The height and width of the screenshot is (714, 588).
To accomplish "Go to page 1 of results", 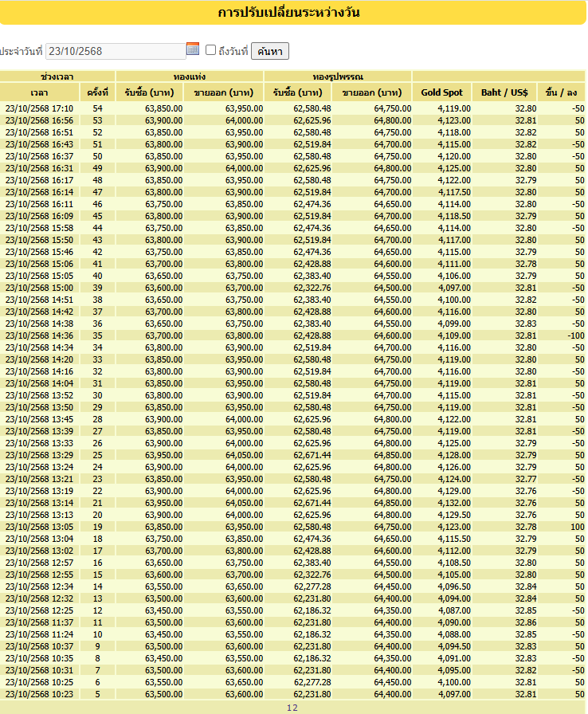I will [289, 708].
